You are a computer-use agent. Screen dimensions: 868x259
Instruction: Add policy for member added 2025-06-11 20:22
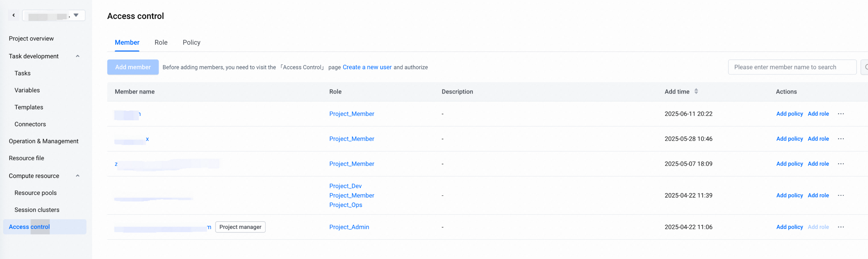click(789, 114)
